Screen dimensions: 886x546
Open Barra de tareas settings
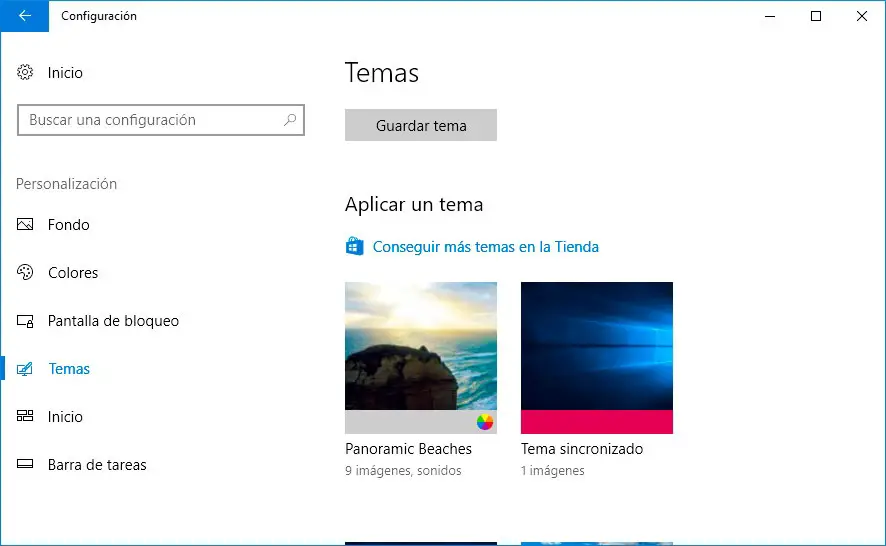pos(97,465)
